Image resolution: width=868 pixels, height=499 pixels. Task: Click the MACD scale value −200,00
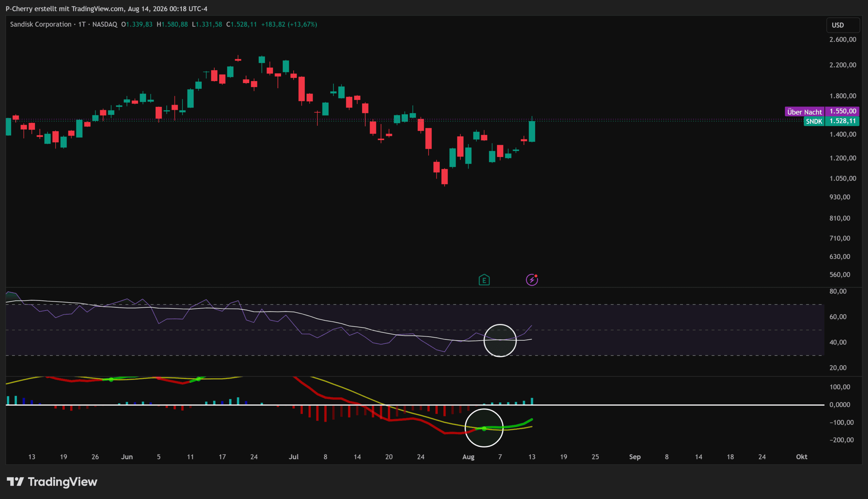click(842, 440)
